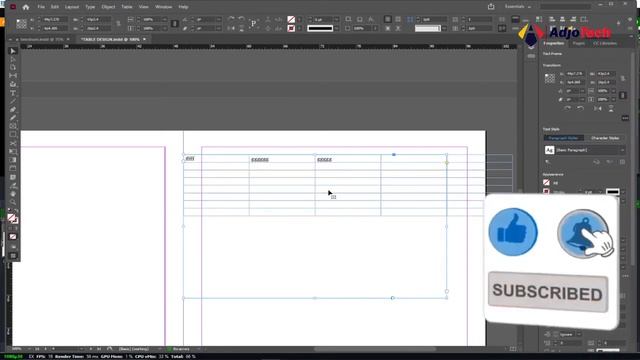
Task: Select the Gradient Swatch tool
Action: [x=13, y=160]
